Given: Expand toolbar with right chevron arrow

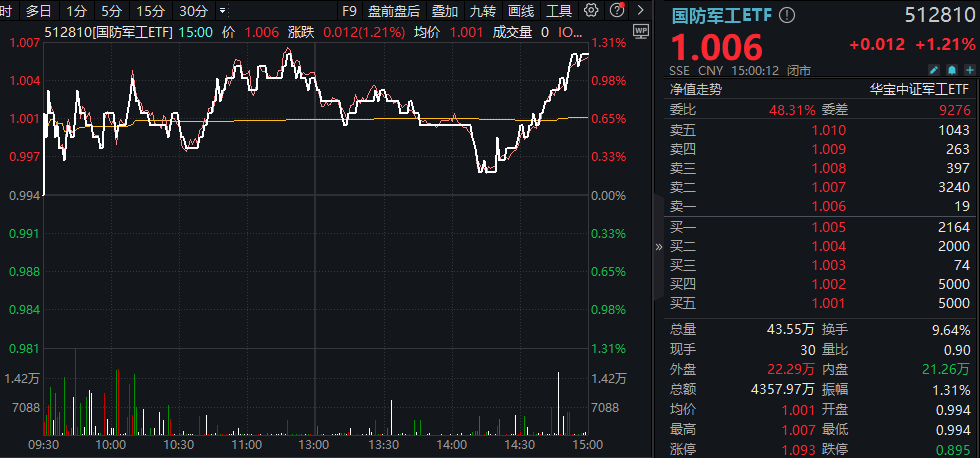Looking at the screenshot, I should coord(639,11).
